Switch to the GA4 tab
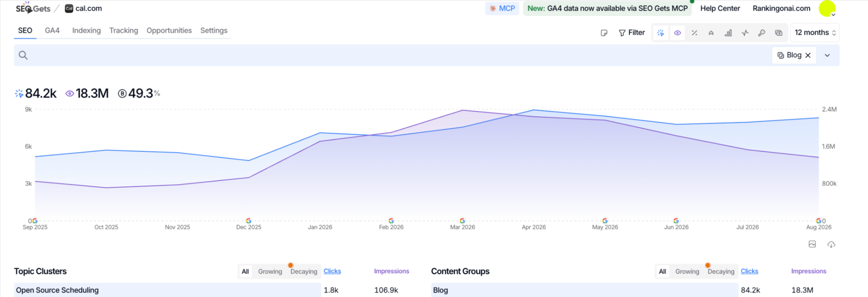The width and height of the screenshot is (868, 297). pos(52,30)
